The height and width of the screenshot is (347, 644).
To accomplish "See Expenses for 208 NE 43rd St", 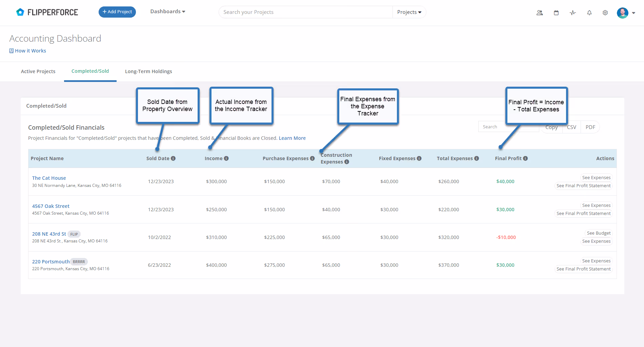I will pos(596,241).
